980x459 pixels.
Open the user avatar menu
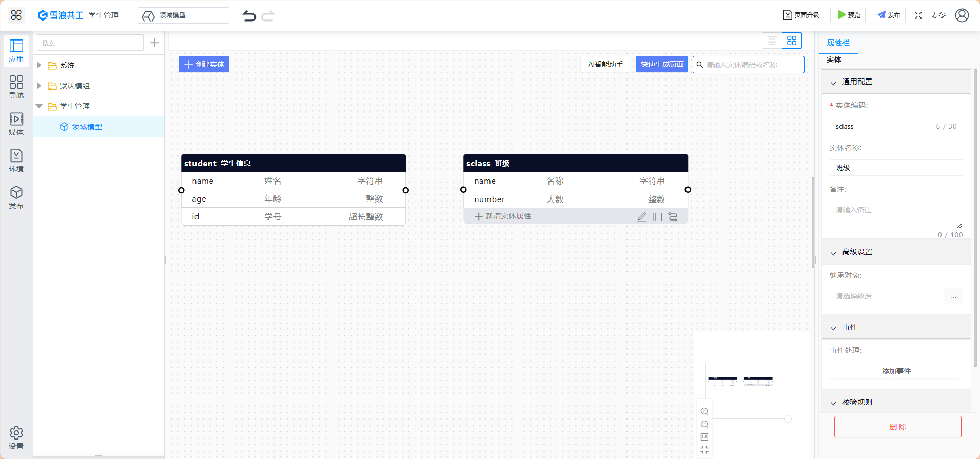click(962, 15)
